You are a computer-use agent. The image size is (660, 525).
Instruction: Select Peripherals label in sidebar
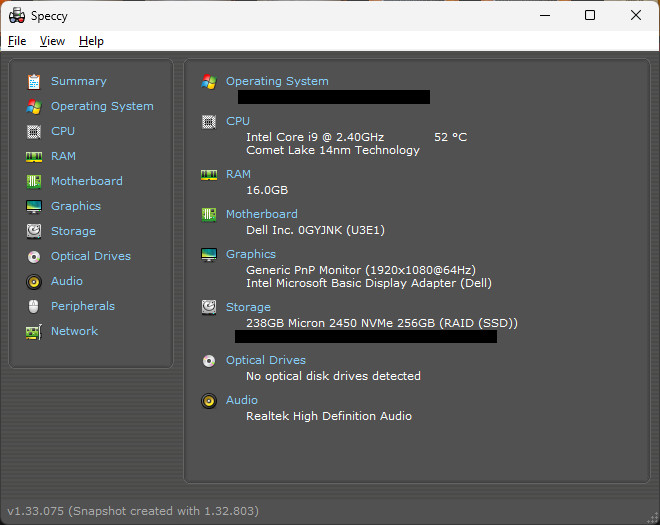pos(83,306)
